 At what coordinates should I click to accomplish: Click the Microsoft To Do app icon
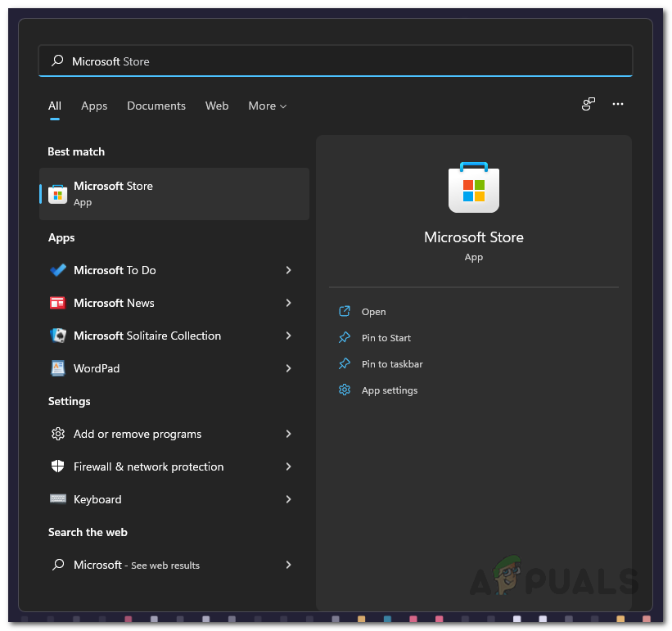coord(58,270)
